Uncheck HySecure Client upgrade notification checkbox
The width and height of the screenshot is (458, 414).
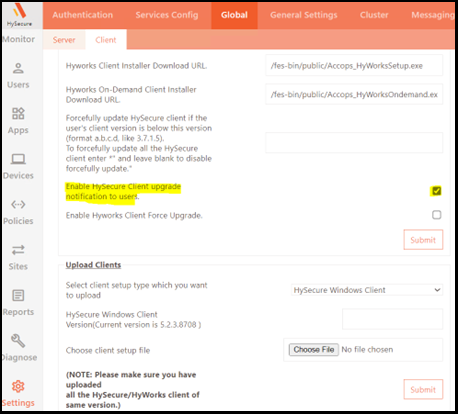(x=436, y=191)
